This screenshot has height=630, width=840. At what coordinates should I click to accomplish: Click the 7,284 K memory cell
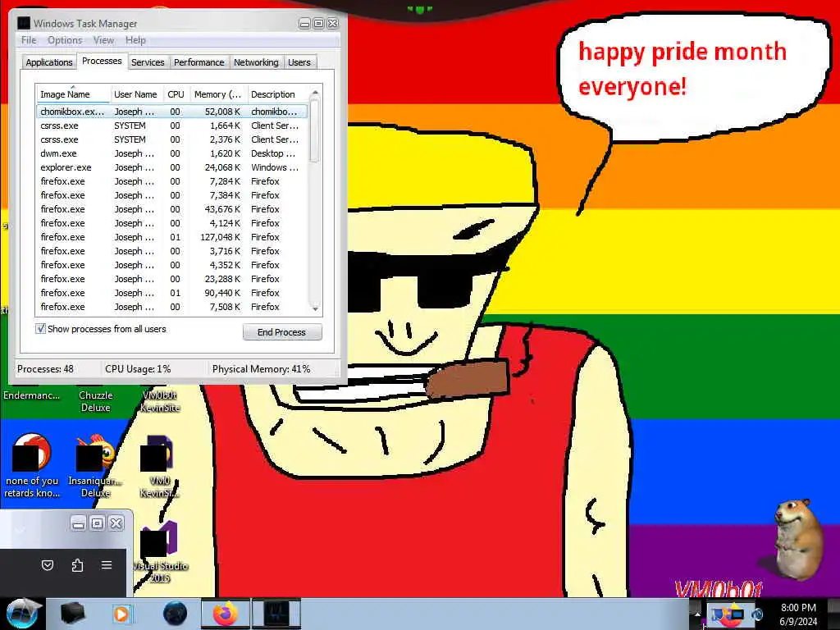point(225,181)
